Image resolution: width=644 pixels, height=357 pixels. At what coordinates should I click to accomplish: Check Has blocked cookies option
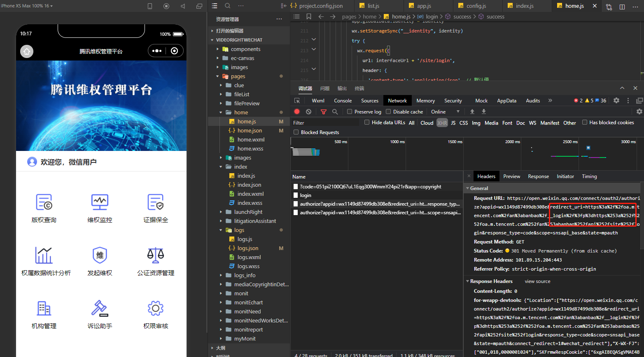pos(585,122)
